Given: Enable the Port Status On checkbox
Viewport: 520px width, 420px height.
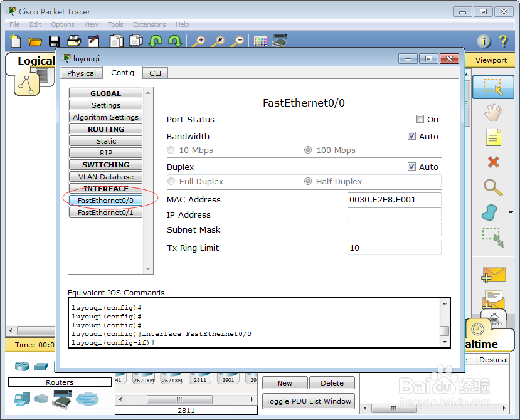Looking at the screenshot, I should 420,119.
